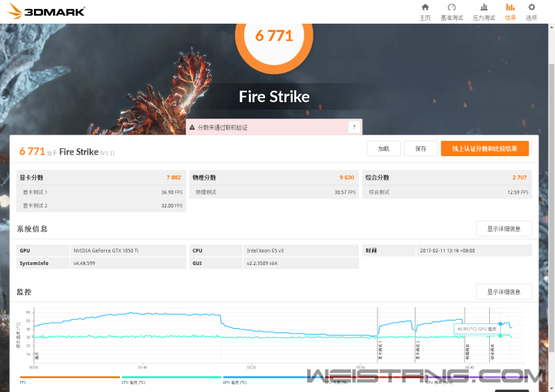
Task: Click the 监控 section heading
Action: tap(24, 292)
